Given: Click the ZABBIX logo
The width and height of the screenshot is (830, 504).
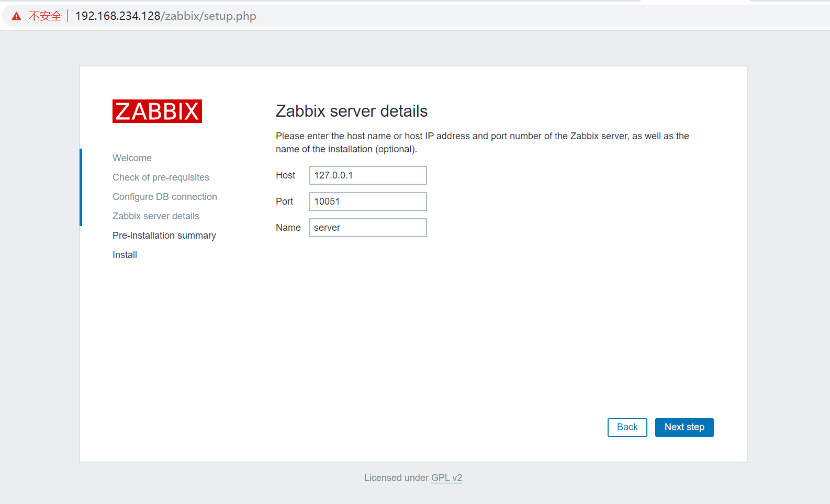Looking at the screenshot, I should pyautogui.click(x=157, y=111).
